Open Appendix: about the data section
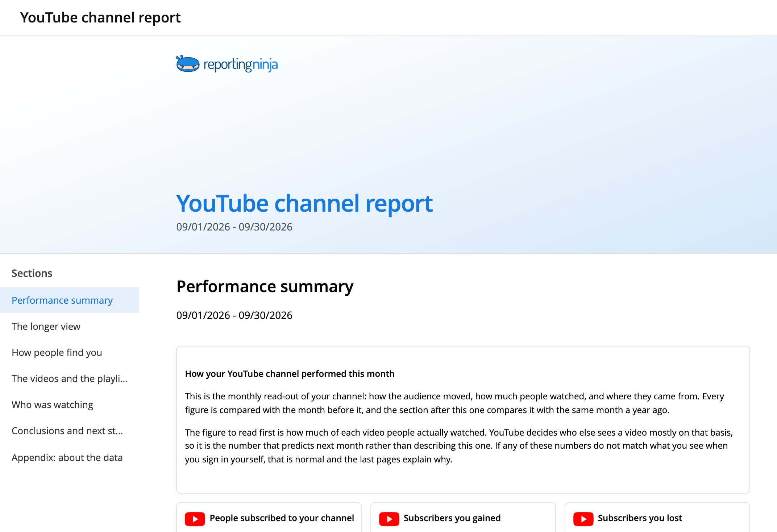This screenshot has height=532, width=777. (70, 457)
